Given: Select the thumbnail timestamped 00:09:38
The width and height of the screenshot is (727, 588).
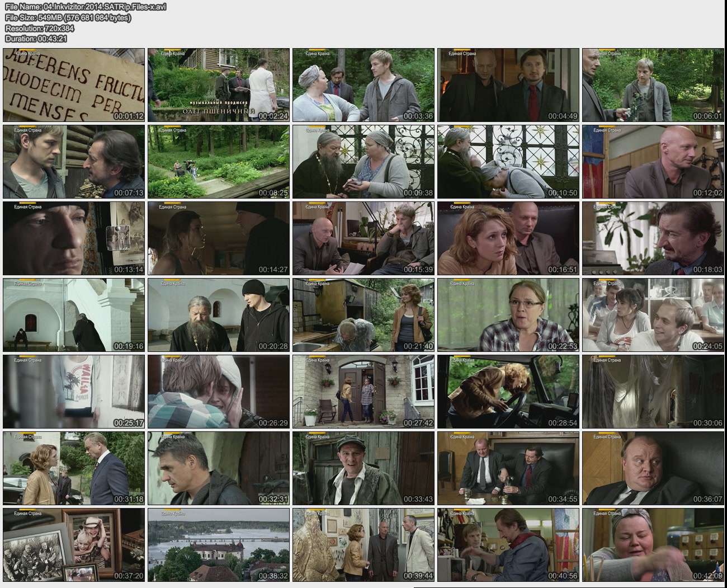Looking at the screenshot, I should point(363,162).
